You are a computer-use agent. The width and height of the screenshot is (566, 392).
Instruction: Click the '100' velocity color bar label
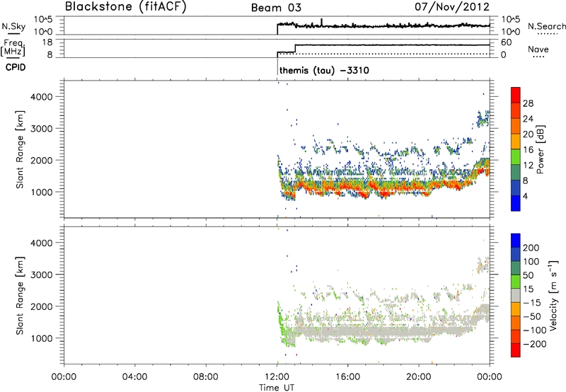pyautogui.click(x=531, y=262)
